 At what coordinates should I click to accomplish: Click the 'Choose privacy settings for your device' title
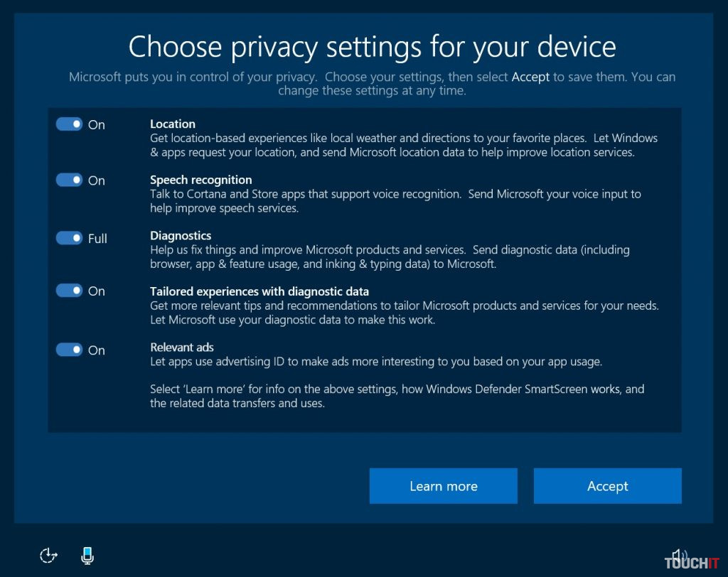point(372,47)
